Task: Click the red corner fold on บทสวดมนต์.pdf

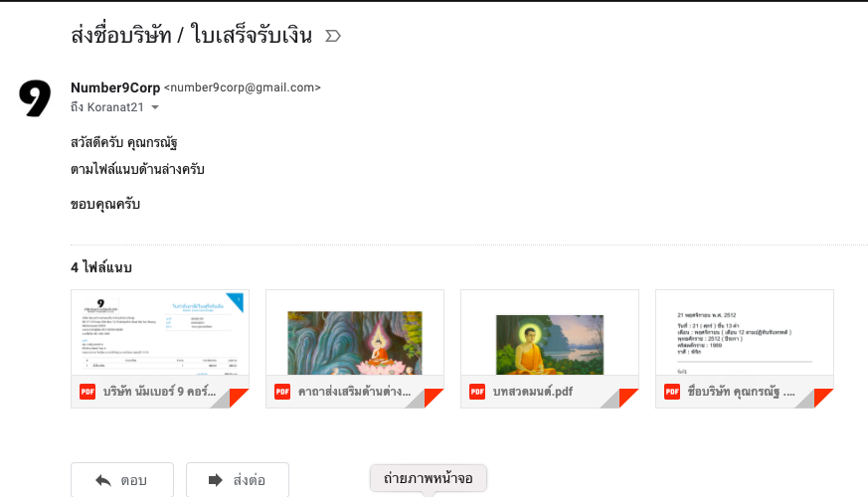Action: coord(628,398)
